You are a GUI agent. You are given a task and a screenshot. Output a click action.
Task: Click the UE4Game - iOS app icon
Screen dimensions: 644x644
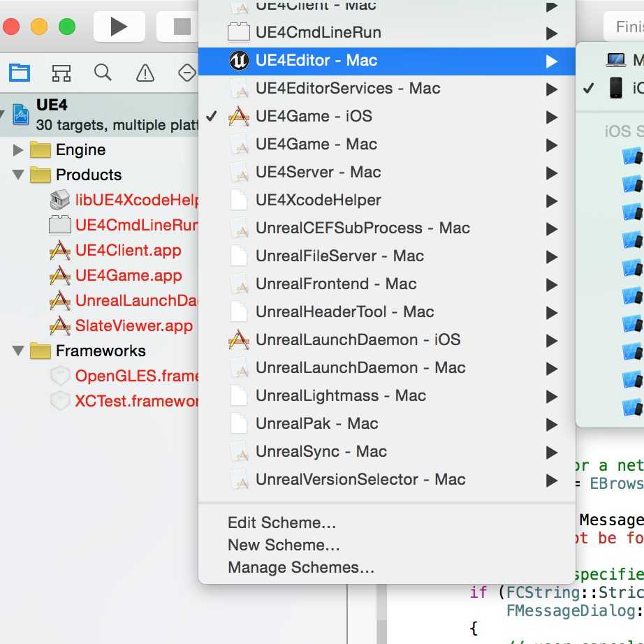239,116
